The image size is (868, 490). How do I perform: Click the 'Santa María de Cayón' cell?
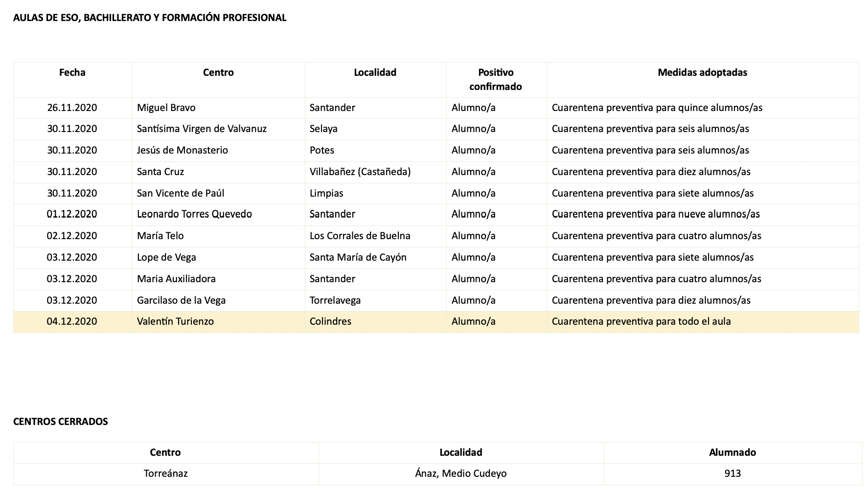358,258
